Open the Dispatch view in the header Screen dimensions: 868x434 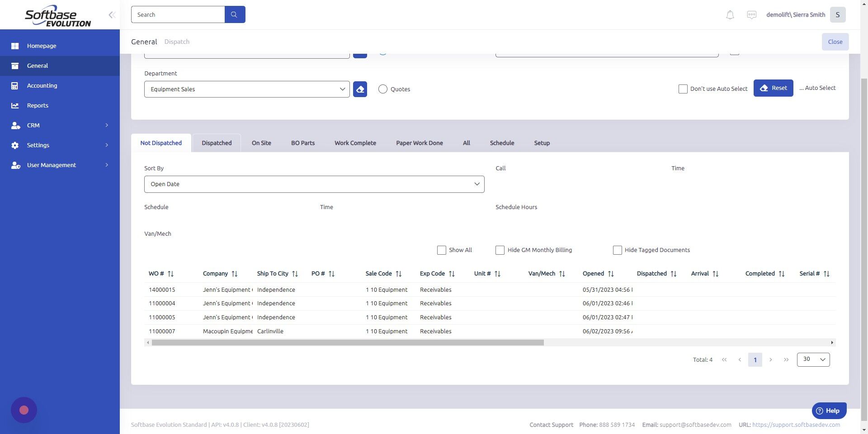(x=177, y=42)
